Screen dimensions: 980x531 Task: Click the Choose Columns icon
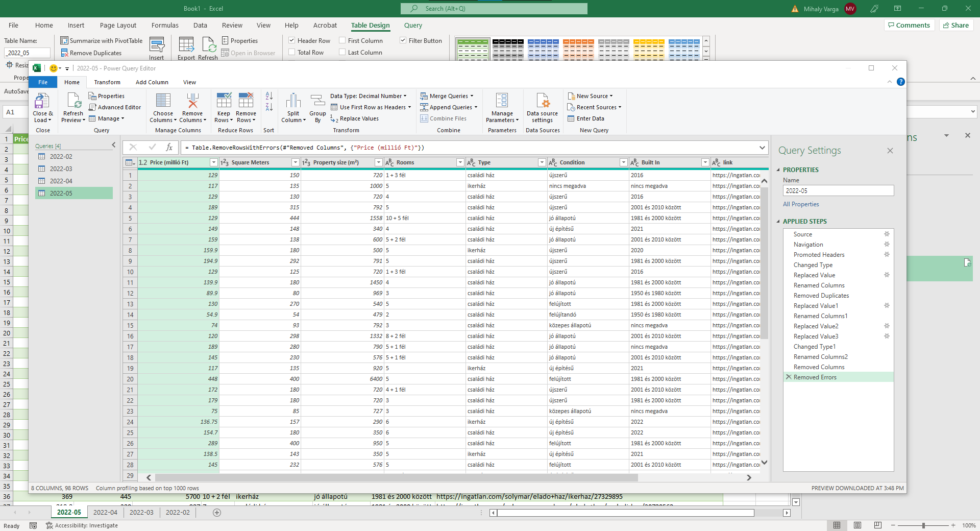(x=163, y=101)
